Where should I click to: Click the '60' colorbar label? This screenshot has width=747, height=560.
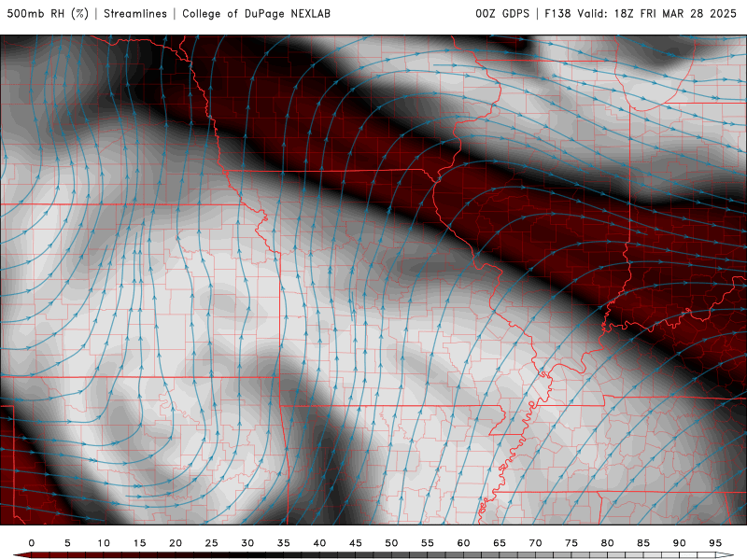pyautogui.click(x=463, y=543)
